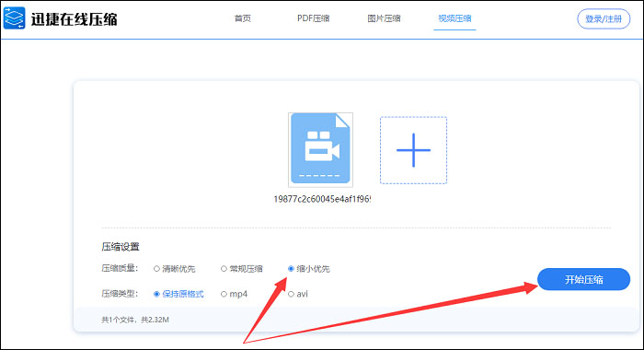Select 常规压缩 compression quality

pos(242,269)
